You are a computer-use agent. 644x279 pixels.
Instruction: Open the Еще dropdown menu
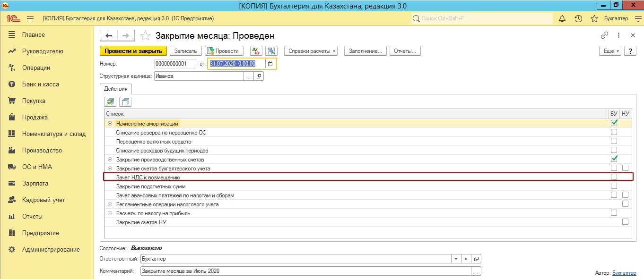609,51
